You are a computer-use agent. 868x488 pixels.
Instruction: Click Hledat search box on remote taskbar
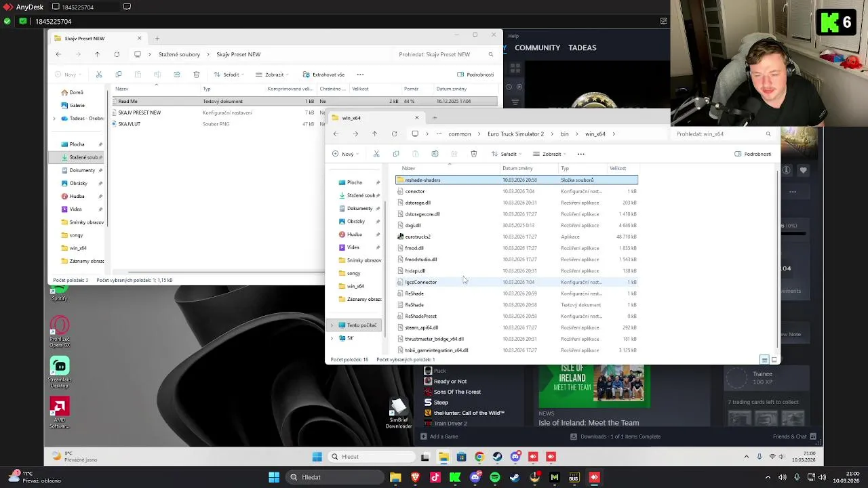(x=370, y=457)
